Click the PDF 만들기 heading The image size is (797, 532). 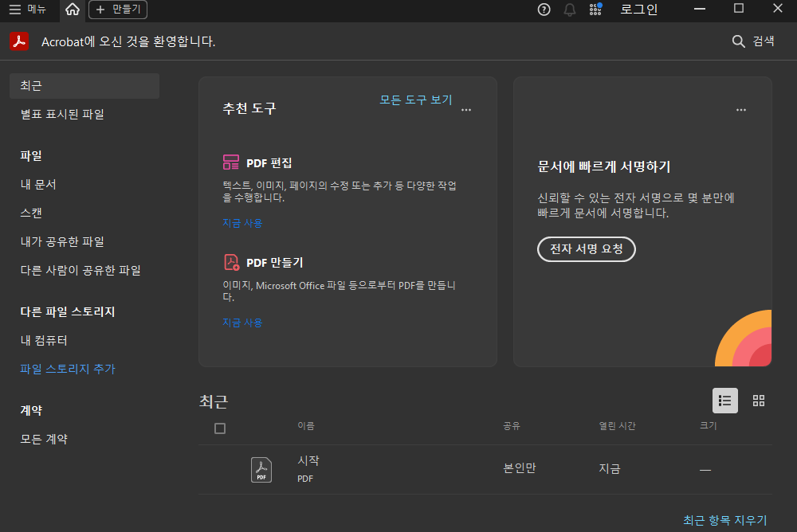274,263
